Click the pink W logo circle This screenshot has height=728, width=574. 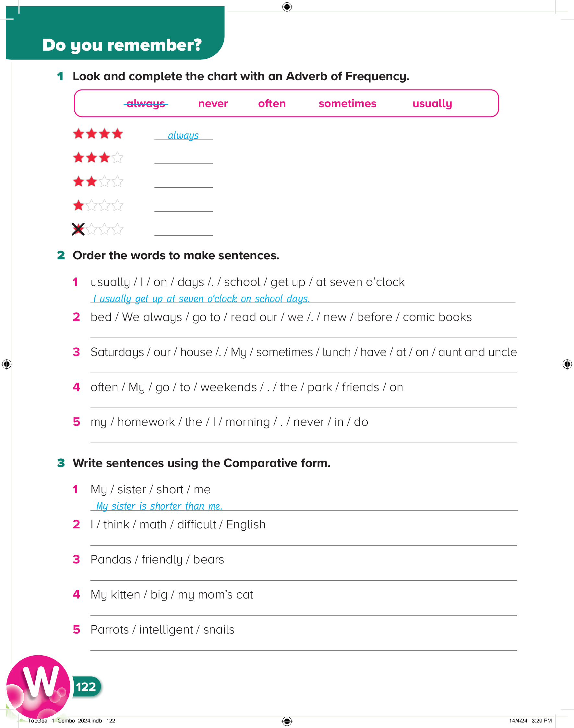tap(38, 687)
